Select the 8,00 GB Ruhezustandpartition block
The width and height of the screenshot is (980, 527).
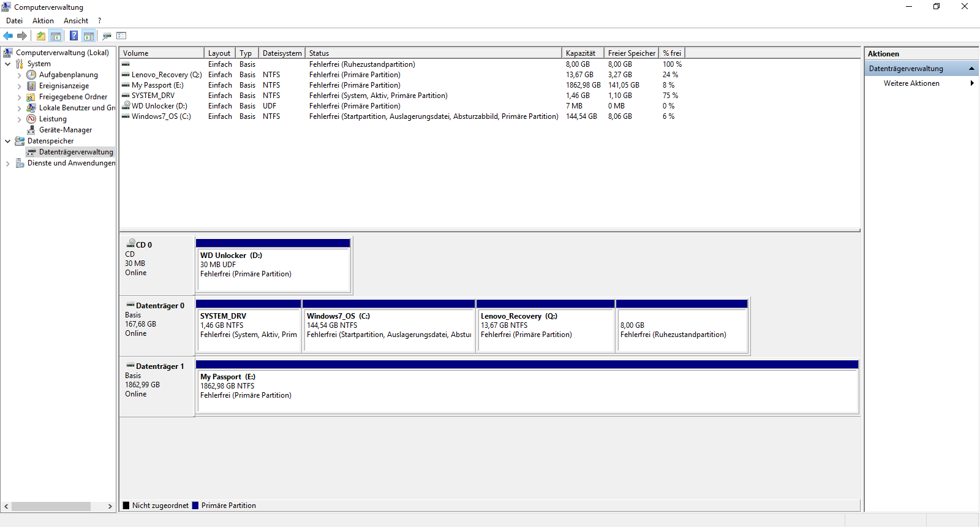click(x=682, y=326)
